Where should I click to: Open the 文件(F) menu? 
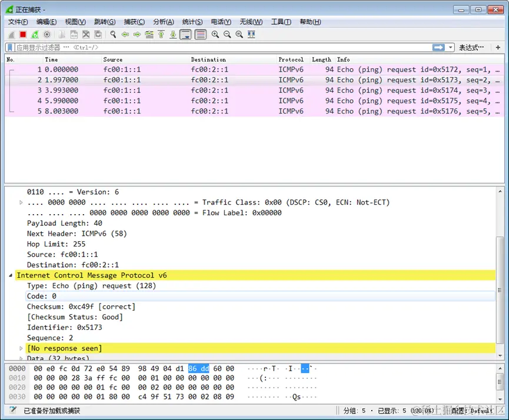(18, 22)
